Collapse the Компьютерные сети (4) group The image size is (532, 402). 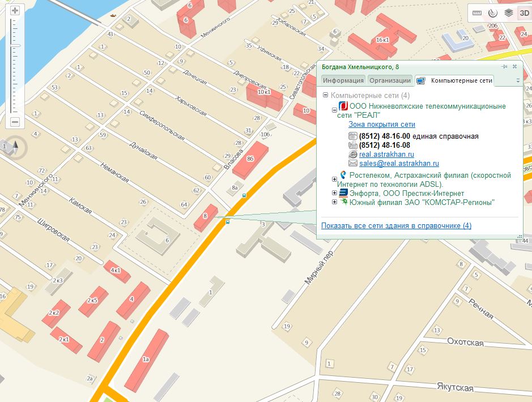click(325, 95)
